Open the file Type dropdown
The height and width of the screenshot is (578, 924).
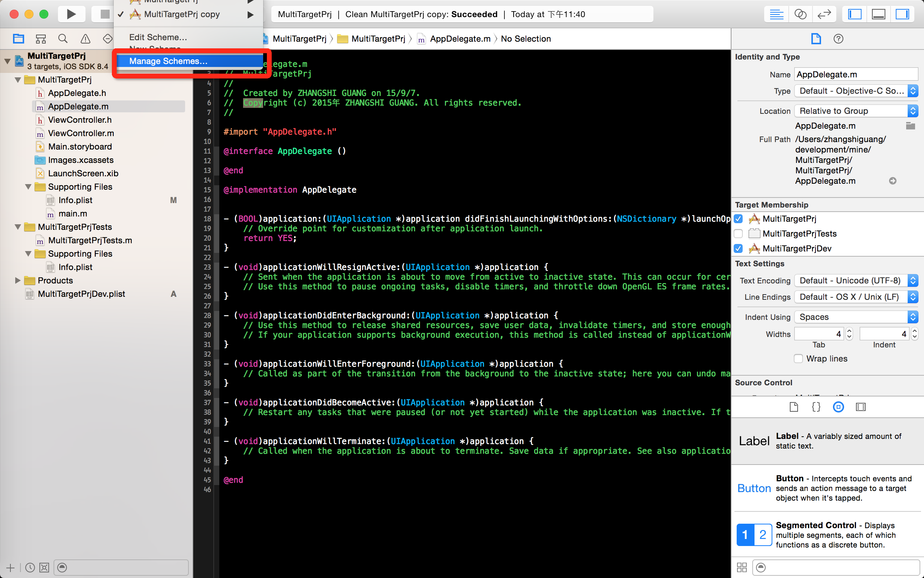pyautogui.click(x=856, y=91)
